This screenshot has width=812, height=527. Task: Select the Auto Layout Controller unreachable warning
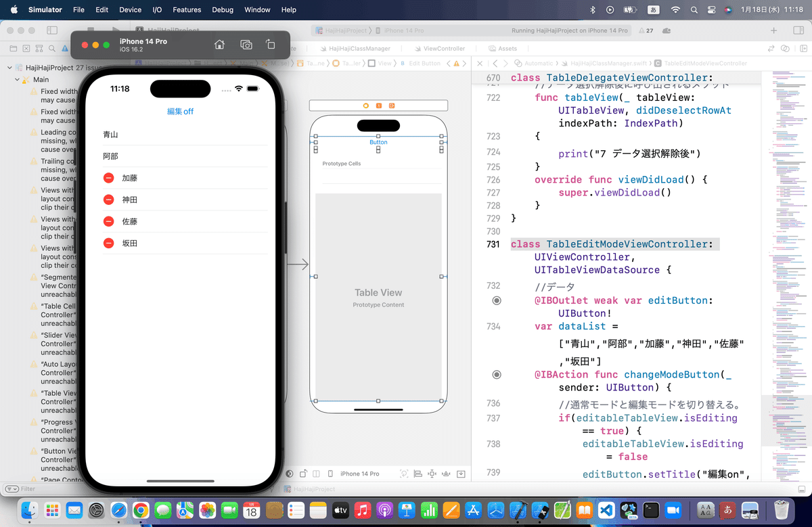pos(54,373)
